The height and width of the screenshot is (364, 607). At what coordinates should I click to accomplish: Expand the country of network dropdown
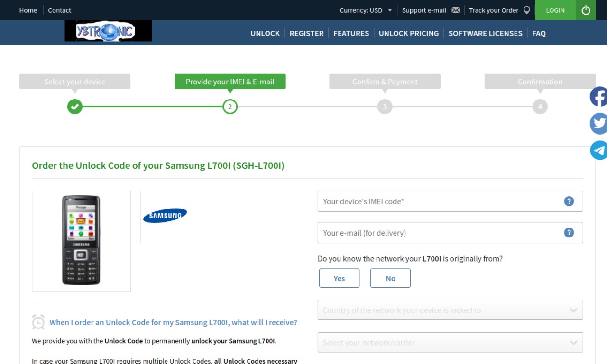point(450,310)
